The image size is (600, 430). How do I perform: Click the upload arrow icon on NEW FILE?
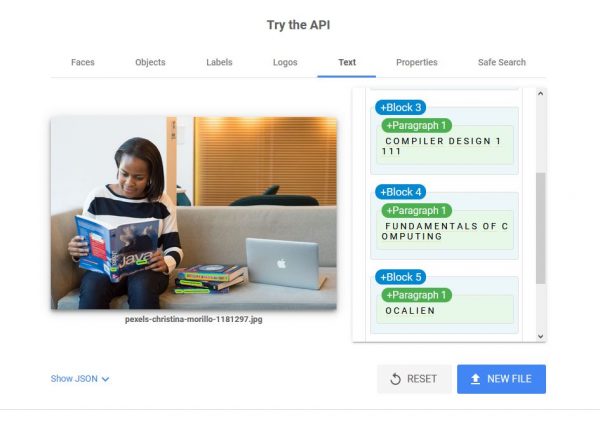(475, 379)
